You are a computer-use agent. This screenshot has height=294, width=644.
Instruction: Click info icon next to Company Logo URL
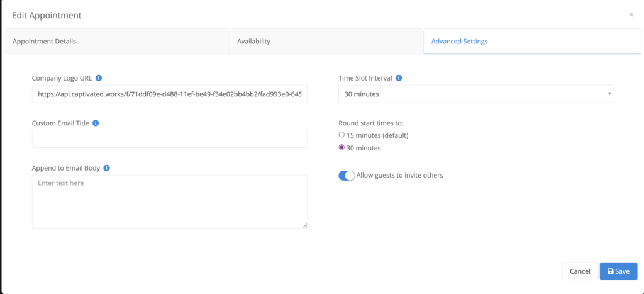[x=99, y=77]
